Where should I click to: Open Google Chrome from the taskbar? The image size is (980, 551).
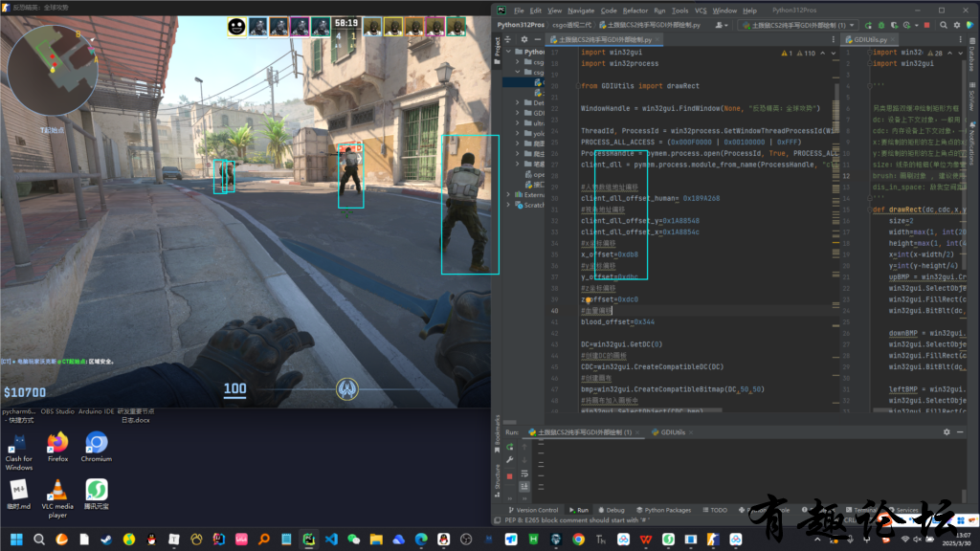[579, 540]
